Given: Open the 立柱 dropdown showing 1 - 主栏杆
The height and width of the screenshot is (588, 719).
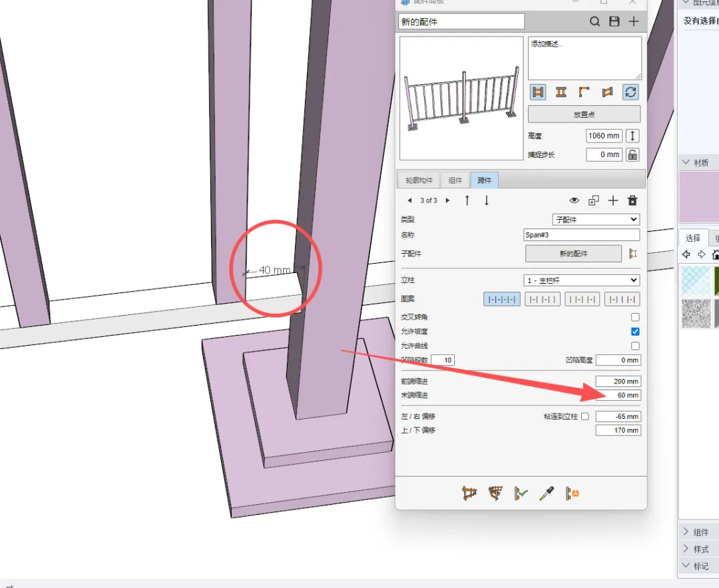Looking at the screenshot, I should 581,280.
